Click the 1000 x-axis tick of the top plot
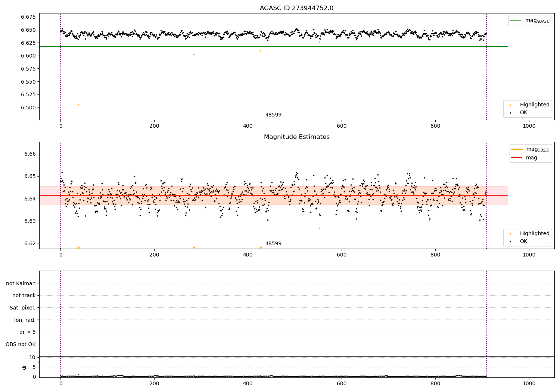Image resolution: width=560 pixels, height=392 pixels. pos(529,126)
